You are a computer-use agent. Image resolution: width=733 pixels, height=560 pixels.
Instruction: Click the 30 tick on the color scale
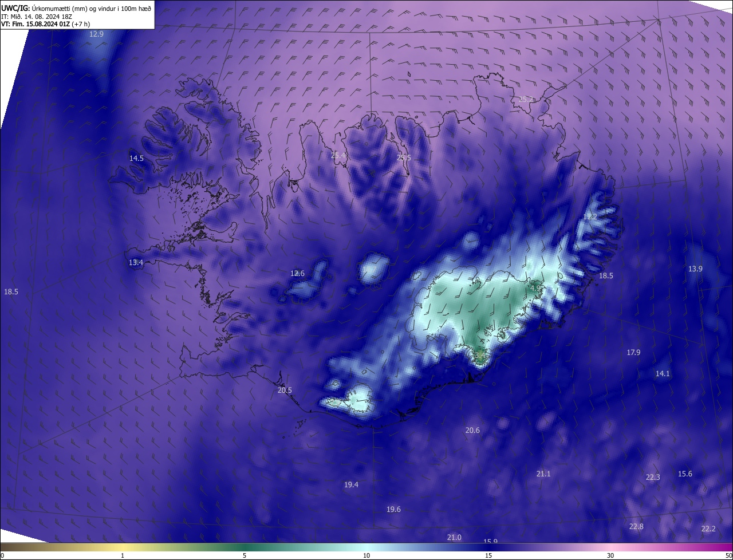pyautogui.click(x=610, y=555)
